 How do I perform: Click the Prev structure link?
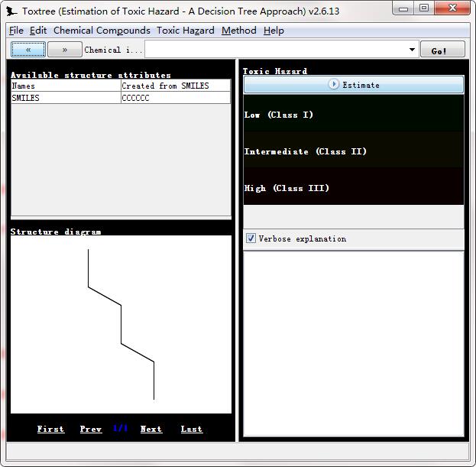tap(91, 430)
